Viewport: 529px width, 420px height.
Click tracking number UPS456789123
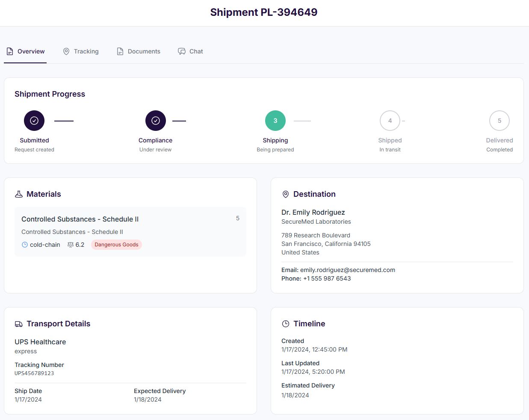(x=34, y=373)
